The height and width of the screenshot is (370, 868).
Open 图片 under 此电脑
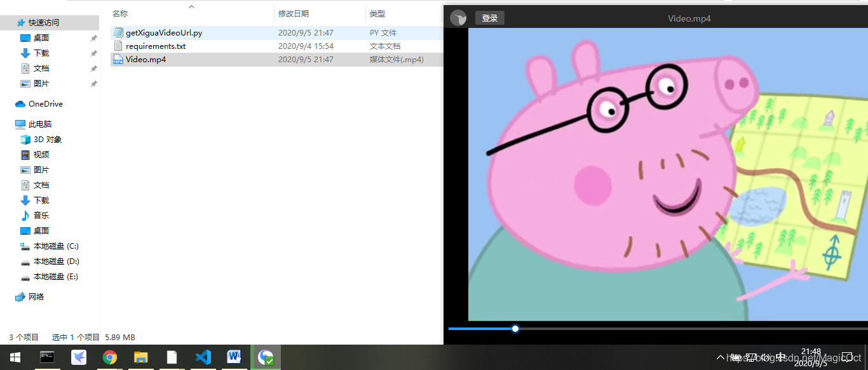pos(41,170)
